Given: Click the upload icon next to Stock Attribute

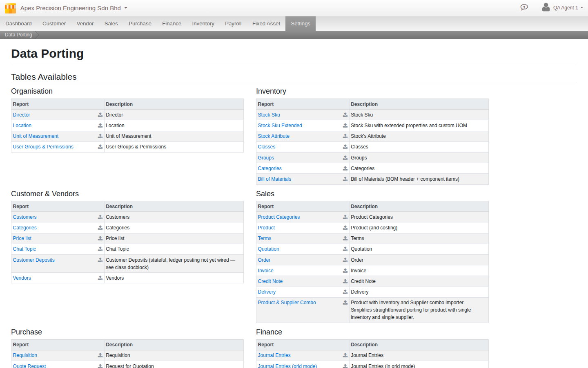Looking at the screenshot, I should pyautogui.click(x=345, y=136).
